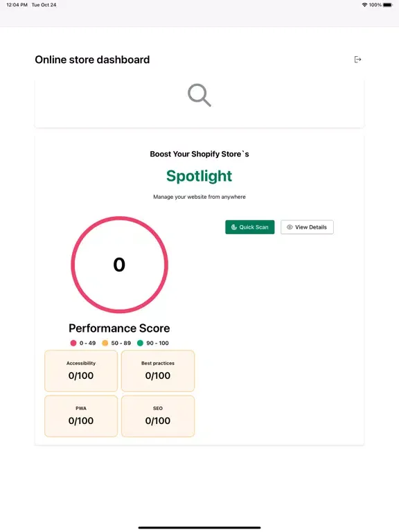Click the Spotlight green heading
Viewport: 399px width, 532px height.
(199, 176)
